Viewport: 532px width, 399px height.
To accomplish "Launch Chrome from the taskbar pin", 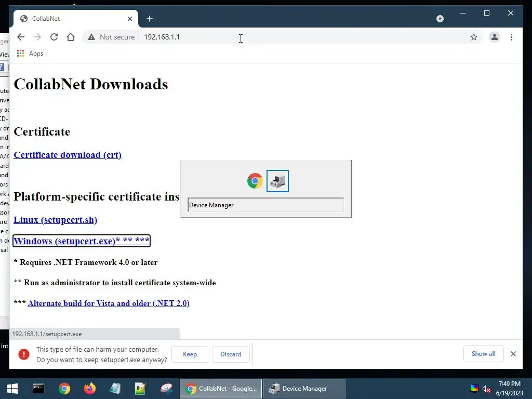I will click(x=64, y=389).
